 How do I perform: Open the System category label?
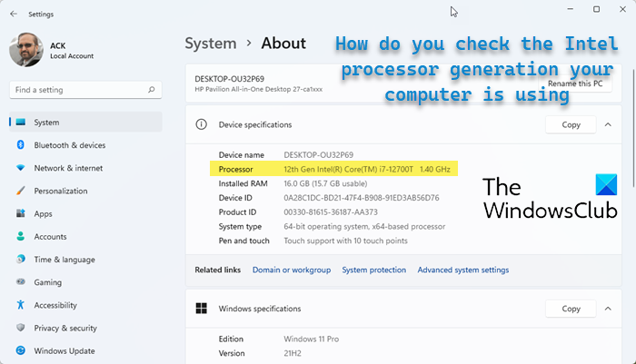[x=46, y=123]
